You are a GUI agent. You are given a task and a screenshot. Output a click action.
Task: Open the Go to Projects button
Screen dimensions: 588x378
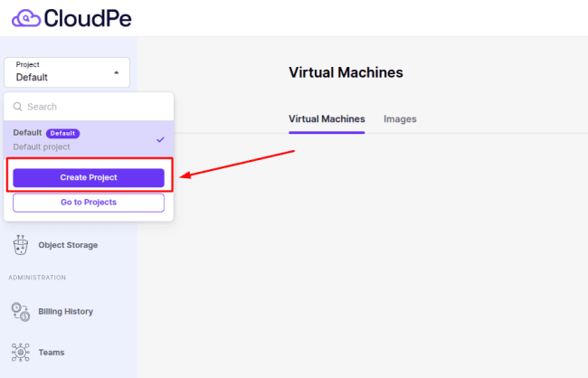click(89, 203)
